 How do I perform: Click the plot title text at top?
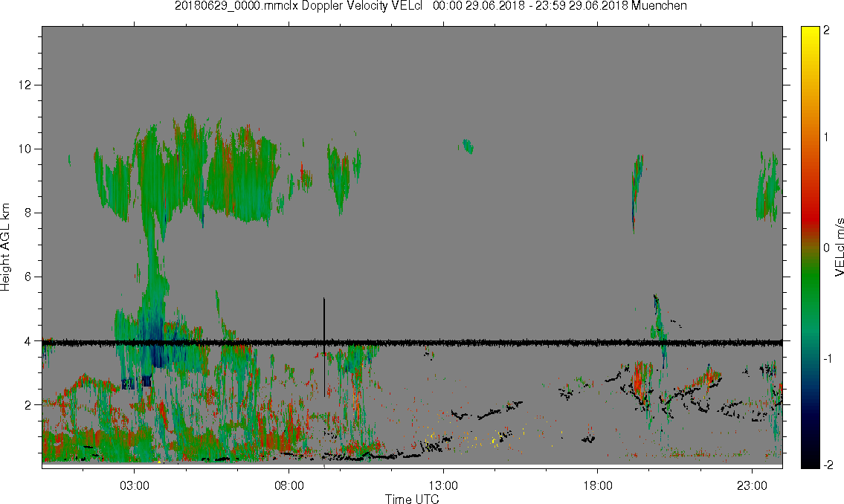[431, 6]
